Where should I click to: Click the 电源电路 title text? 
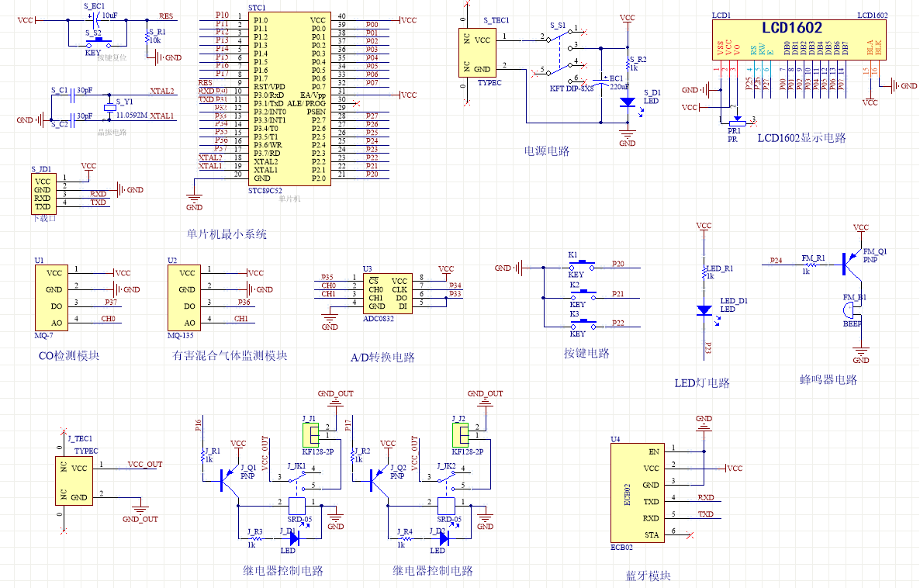point(547,150)
